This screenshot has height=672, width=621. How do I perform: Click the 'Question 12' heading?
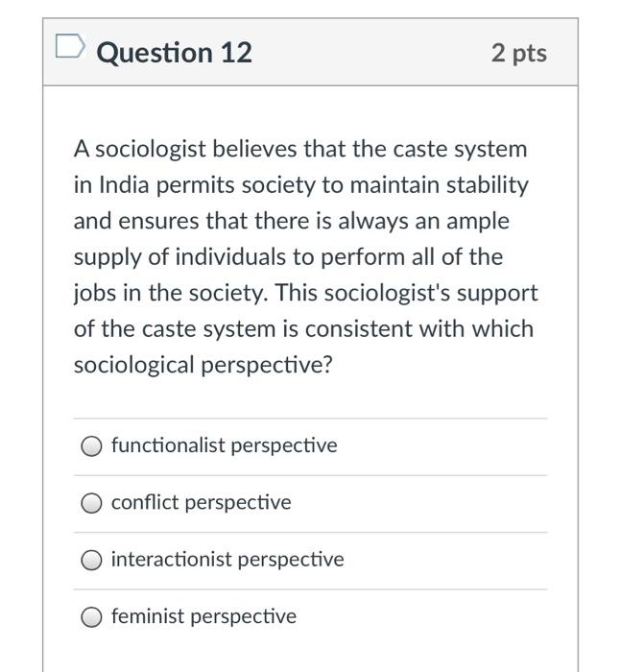point(175,52)
